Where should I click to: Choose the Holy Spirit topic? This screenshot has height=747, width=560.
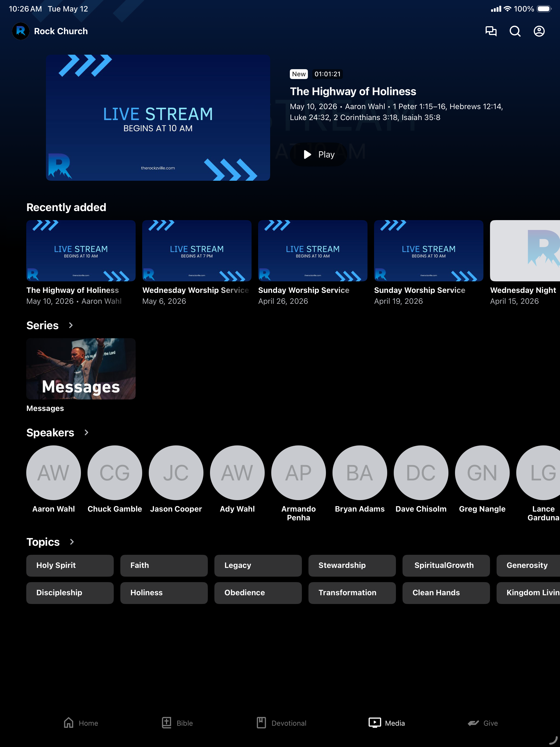pyautogui.click(x=70, y=565)
